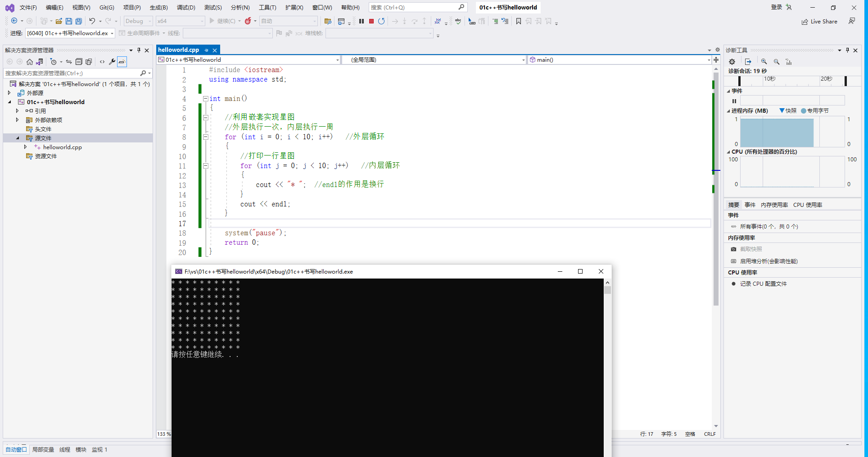Pause the events track in diagnostics
868x457 pixels.
pyautogui.click(x=734, y=101)
